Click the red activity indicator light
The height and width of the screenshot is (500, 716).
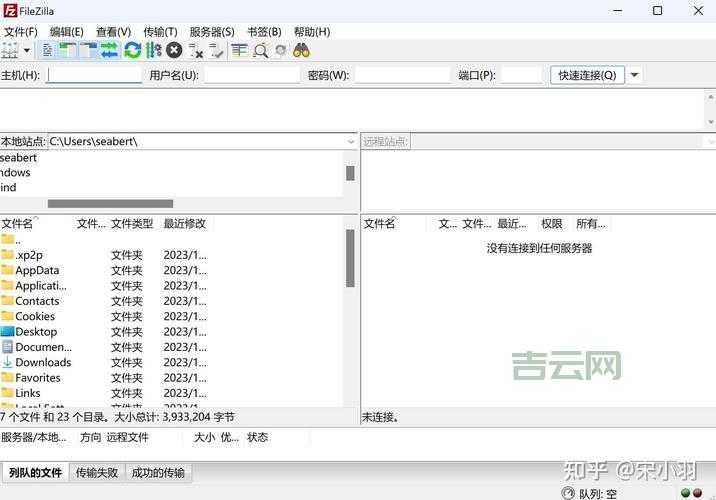(697, 493)
